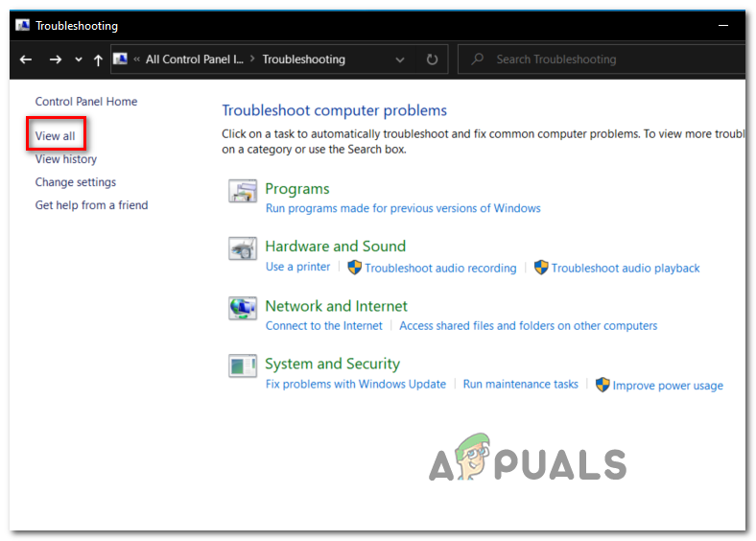Open View history
Screen dimensions: 756x541
click(x=66, y=159)
